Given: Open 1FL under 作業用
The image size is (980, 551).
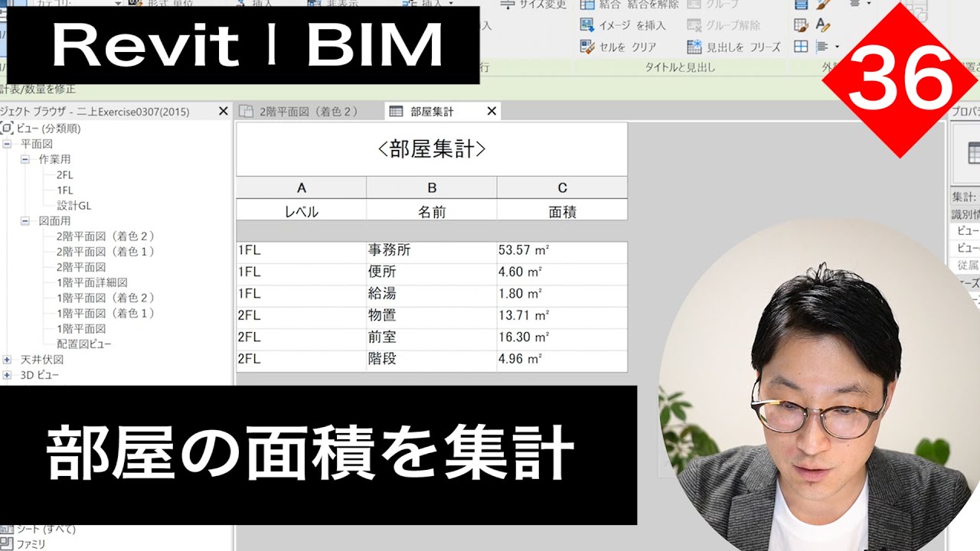Looking at the screenshot, I should 65,191.
